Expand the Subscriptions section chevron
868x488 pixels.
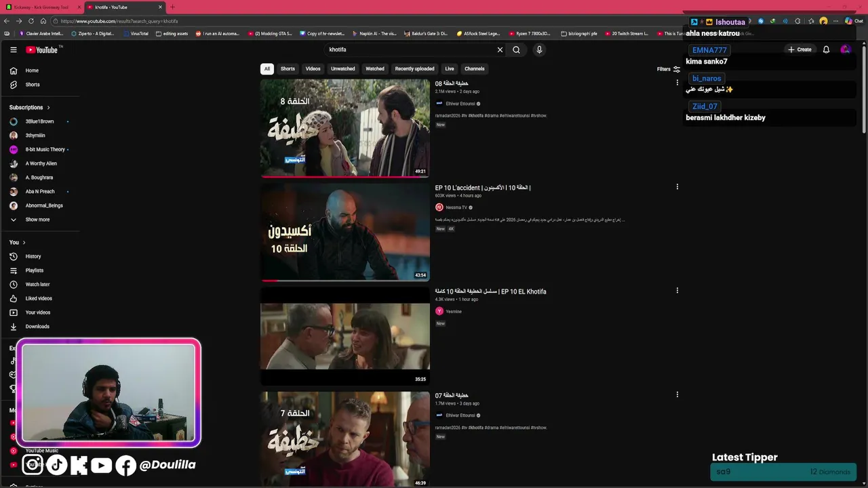48,108
